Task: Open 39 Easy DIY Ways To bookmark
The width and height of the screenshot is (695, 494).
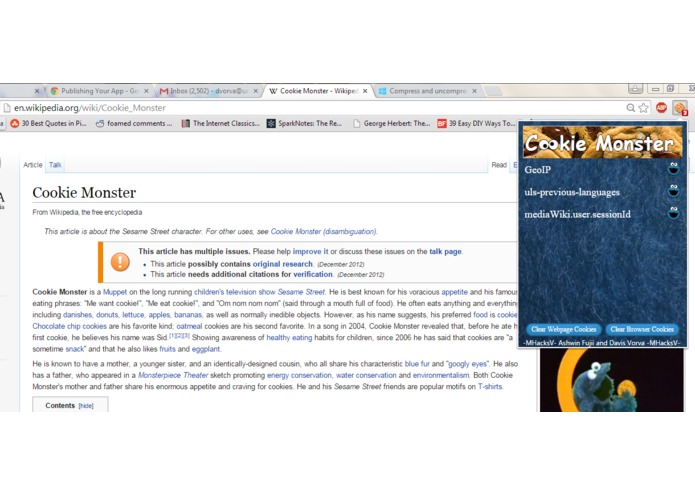Action: [x=476, y=124]
